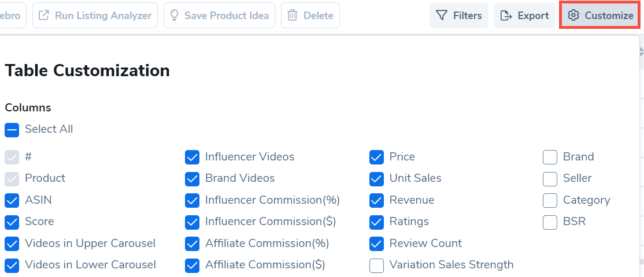Disable the Unit Sales column

click(x=377, y=179)
